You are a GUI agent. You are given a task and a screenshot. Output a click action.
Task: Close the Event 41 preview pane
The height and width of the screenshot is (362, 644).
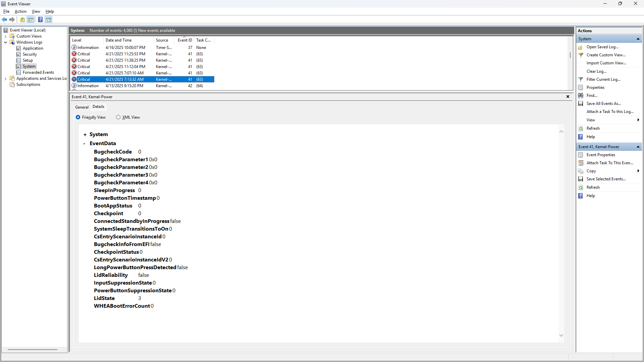tap(568, 97)
